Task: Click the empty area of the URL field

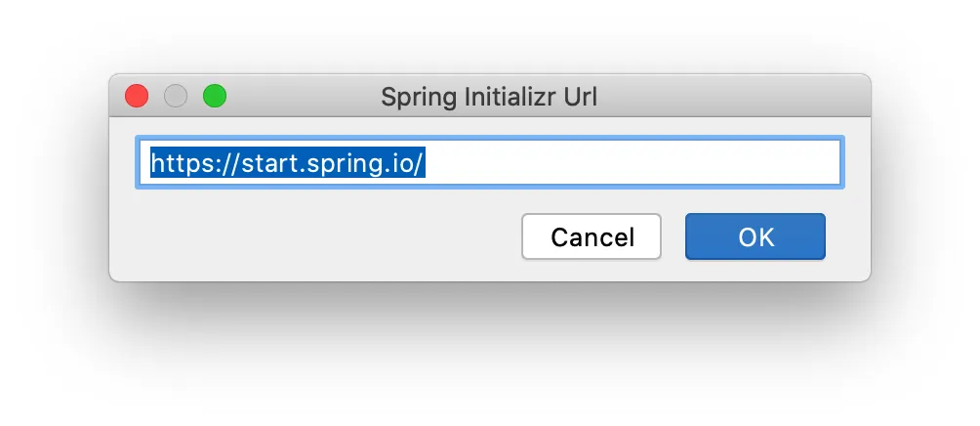Action: 632,162
